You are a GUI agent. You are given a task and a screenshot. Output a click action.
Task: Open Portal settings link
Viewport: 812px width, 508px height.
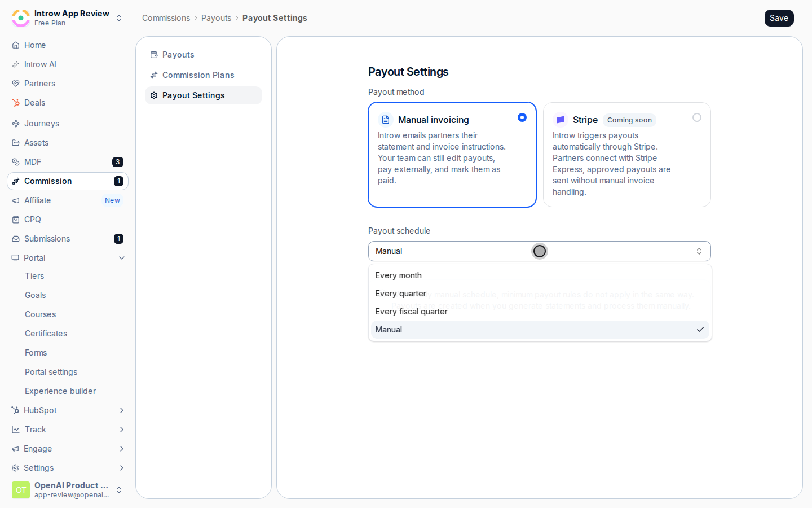tap(51, 372)
